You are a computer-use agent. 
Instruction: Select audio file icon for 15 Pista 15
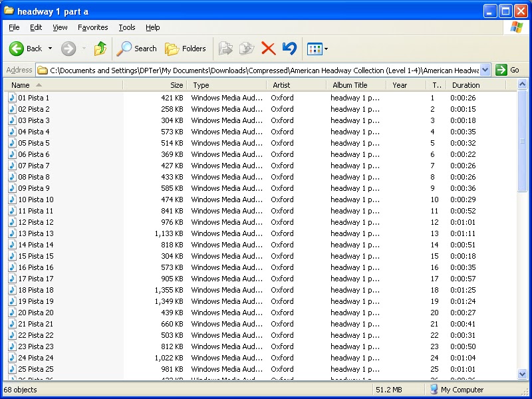click(x=12, y=256)
